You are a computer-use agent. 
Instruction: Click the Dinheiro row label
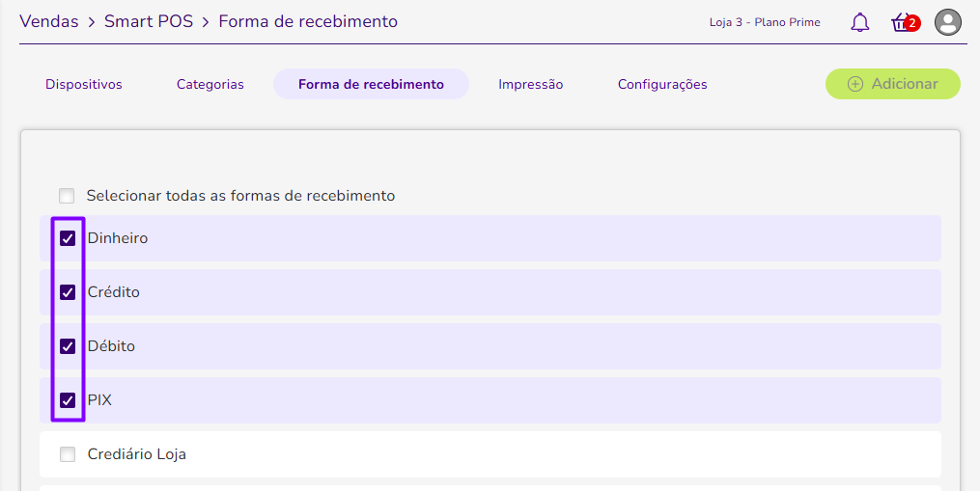118,238
